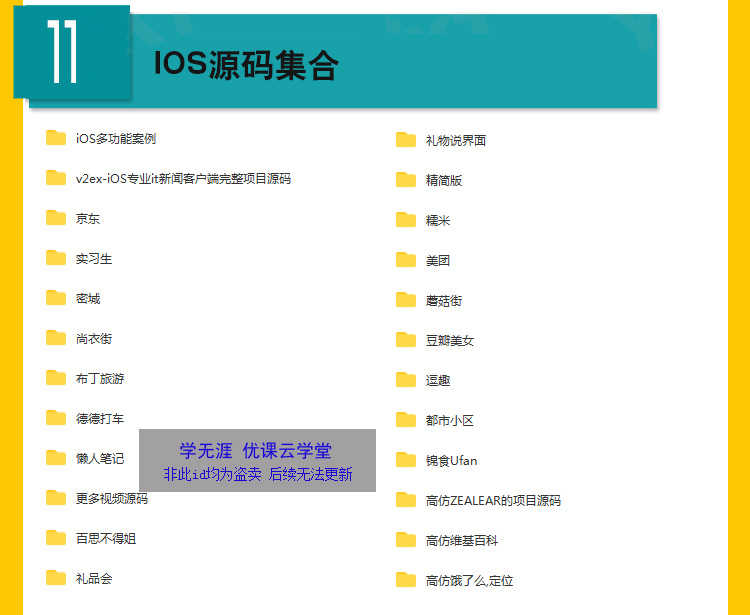Viewport: 750px width, 615px height.
Task: Select the folder icon next to 糯米
Action: click(406, 220)
